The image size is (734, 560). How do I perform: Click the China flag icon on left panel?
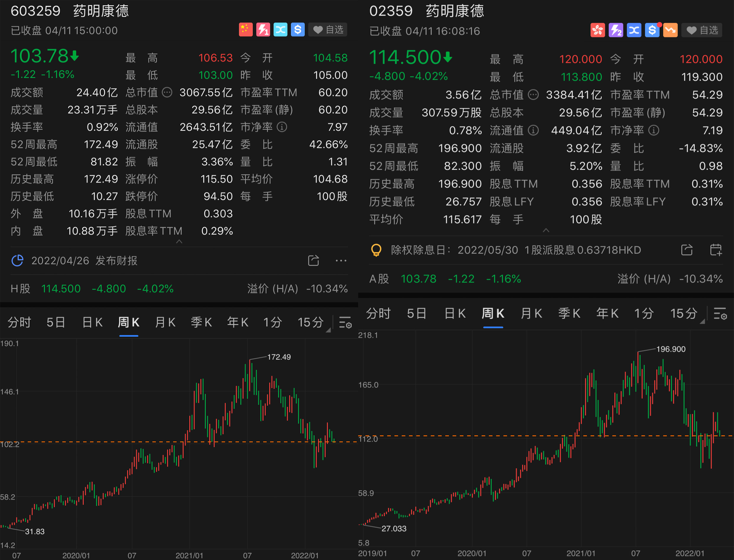tap(246, 30)
